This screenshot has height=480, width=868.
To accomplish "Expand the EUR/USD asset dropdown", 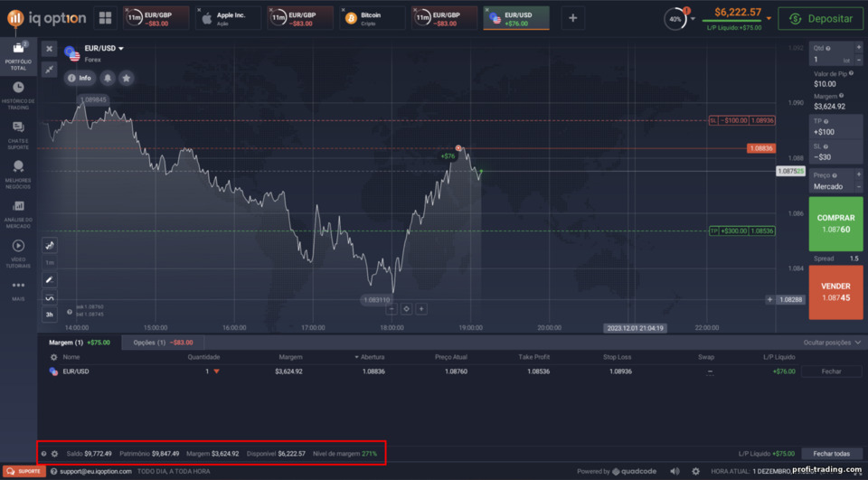I will [120, 49].
